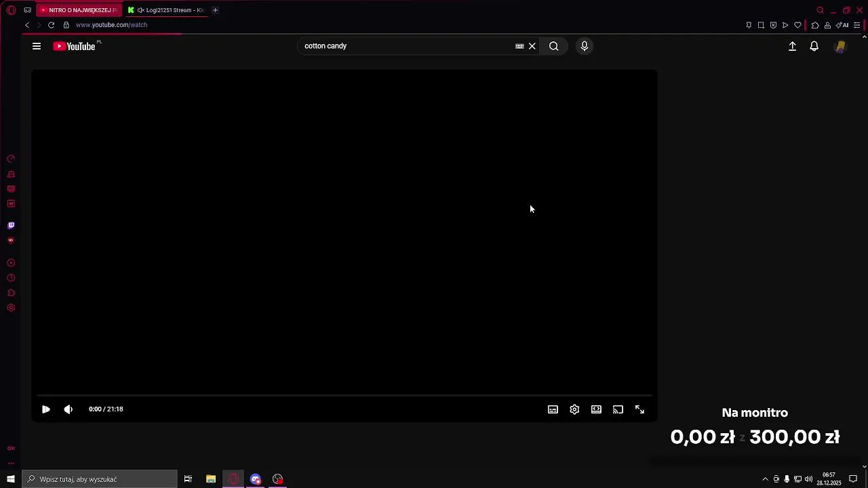Open the ad blocker shield icon
868x488 pixels.
tap(773, 25)
